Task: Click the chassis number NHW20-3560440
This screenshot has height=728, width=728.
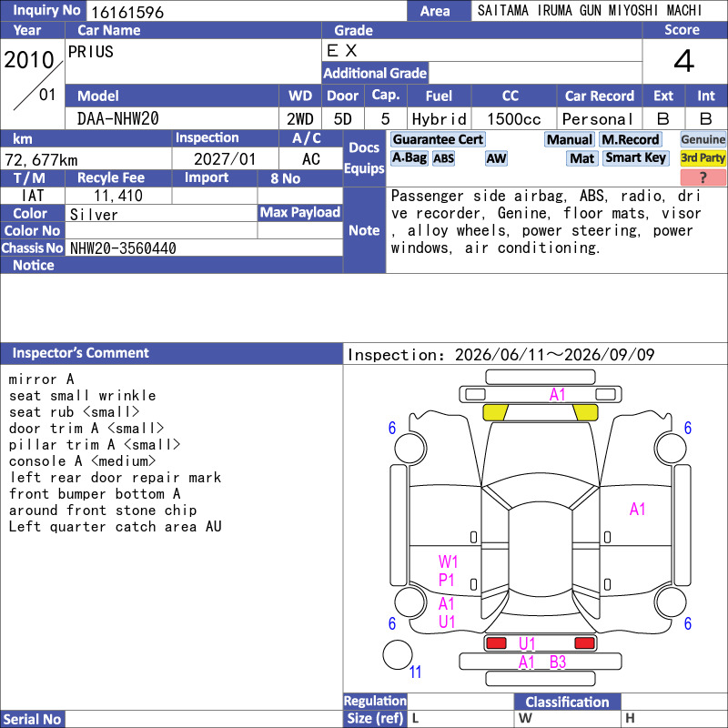Action: pyautogui.click(x=123, y=248)
